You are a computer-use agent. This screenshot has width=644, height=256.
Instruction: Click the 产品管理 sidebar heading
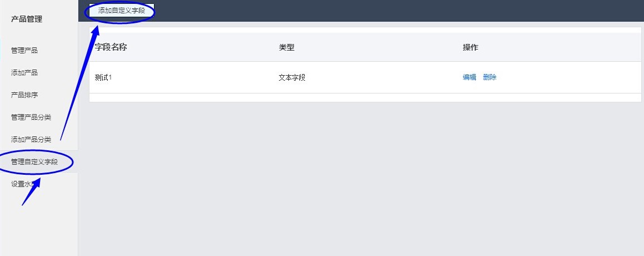[27, 19]
